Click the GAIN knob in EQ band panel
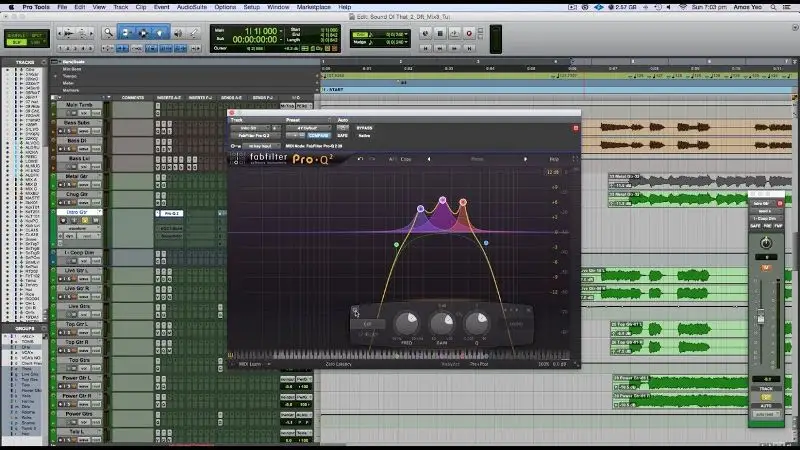Screen dimensions: 800x450 tap(441, 322)
